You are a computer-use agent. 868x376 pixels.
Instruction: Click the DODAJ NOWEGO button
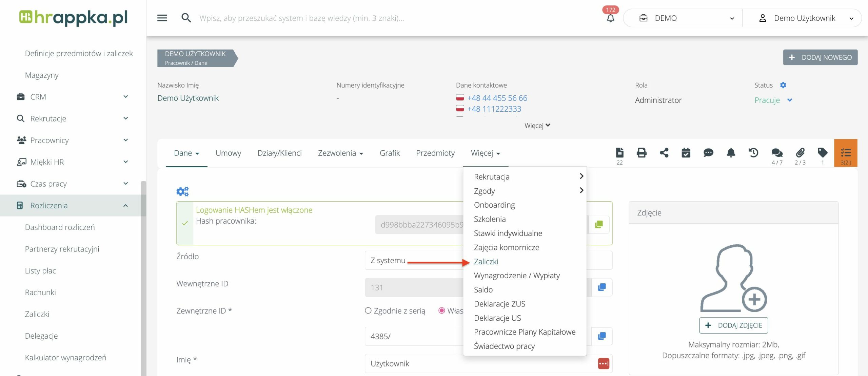tap(820, 57)
